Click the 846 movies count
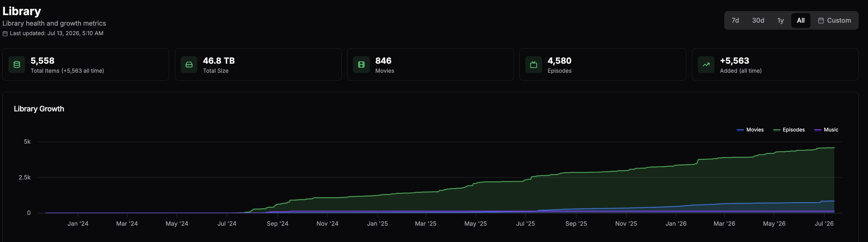This screenshot has width=868, height=242. (383, 61)
